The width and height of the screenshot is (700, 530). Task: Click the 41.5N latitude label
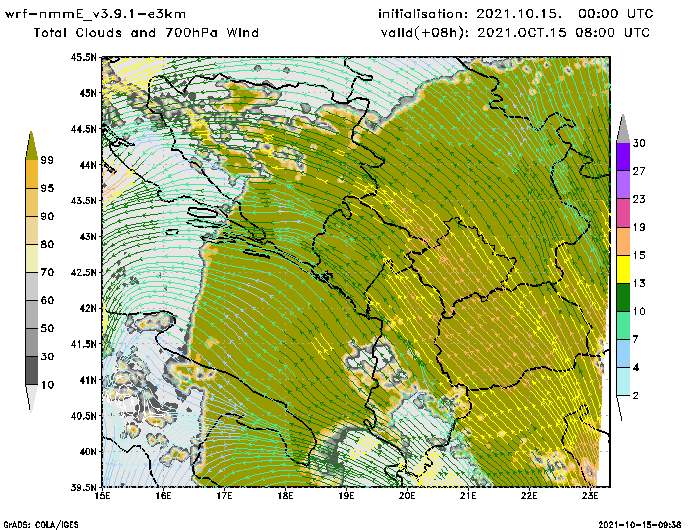click(83, 344)
